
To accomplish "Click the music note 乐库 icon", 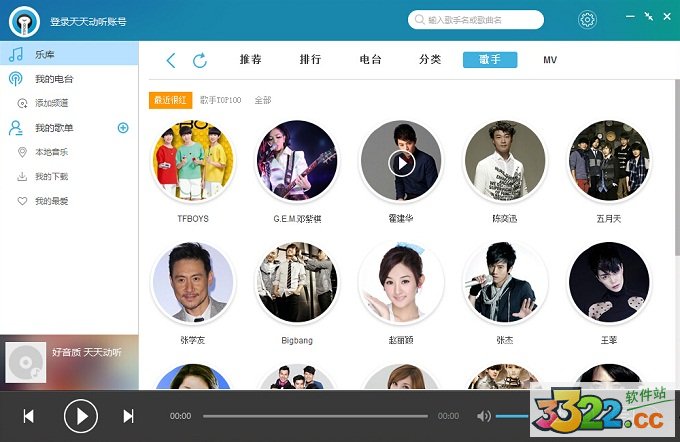I will point(16,54).
